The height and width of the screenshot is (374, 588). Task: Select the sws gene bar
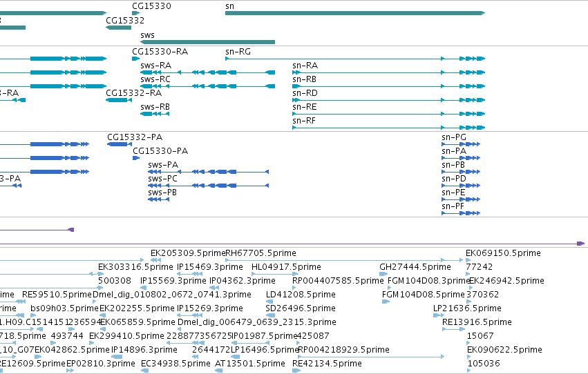pyautogui.click(x=207, y=42)
